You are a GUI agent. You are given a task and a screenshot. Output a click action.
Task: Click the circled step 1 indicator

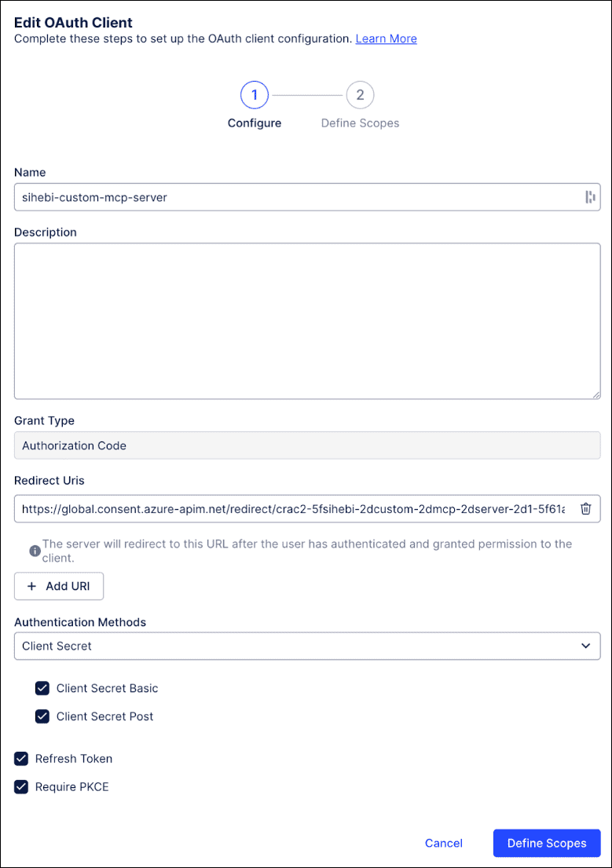[254, 94]
